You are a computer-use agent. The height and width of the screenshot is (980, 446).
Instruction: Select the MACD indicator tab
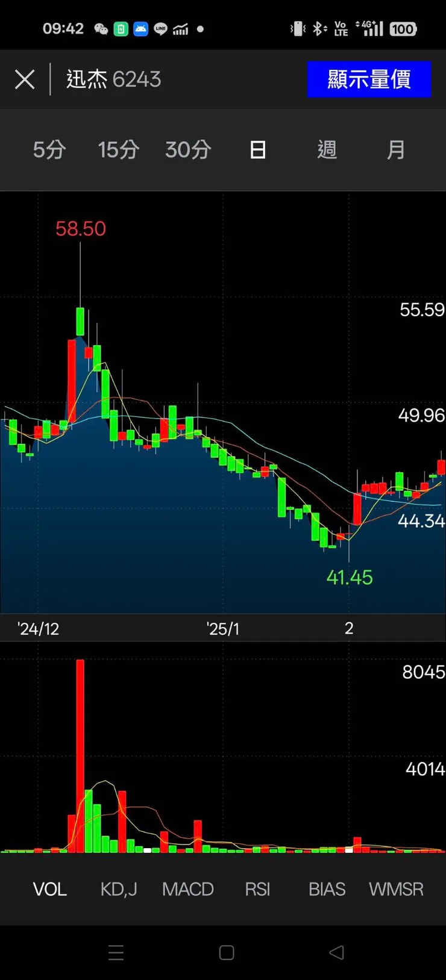tap(188, 889)
